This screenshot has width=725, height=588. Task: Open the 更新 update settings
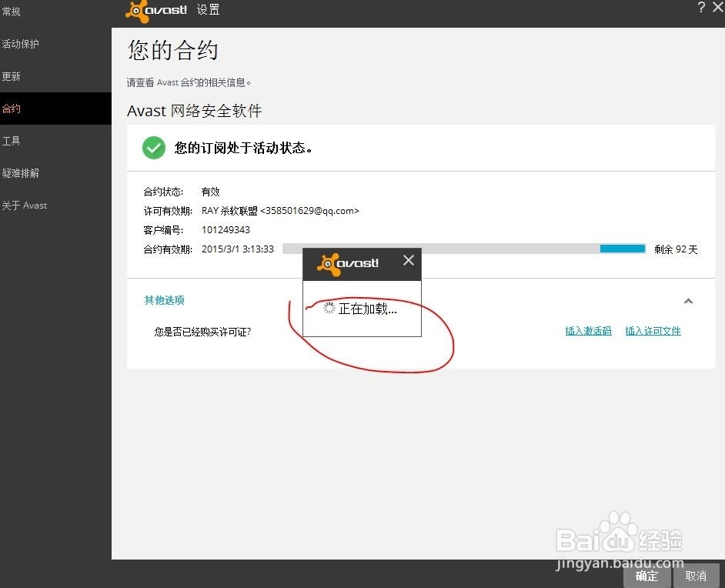(x=11, y=76)
